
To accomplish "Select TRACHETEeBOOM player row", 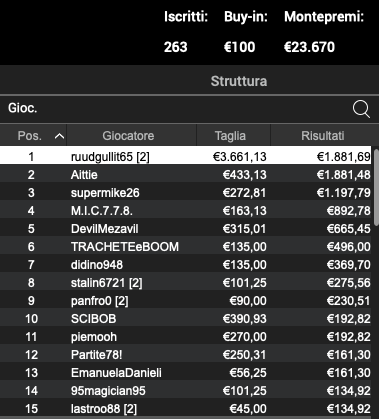I will (x=185, y=246).
